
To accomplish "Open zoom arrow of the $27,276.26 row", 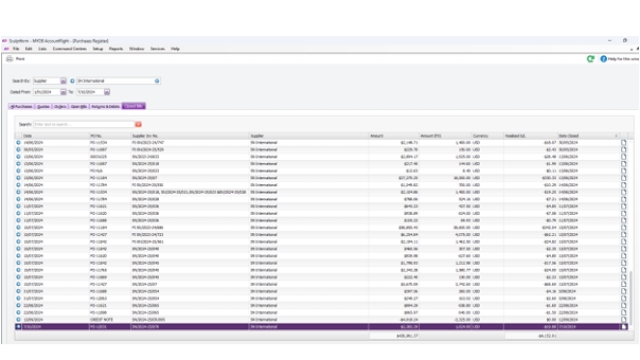I will [18, 178].
